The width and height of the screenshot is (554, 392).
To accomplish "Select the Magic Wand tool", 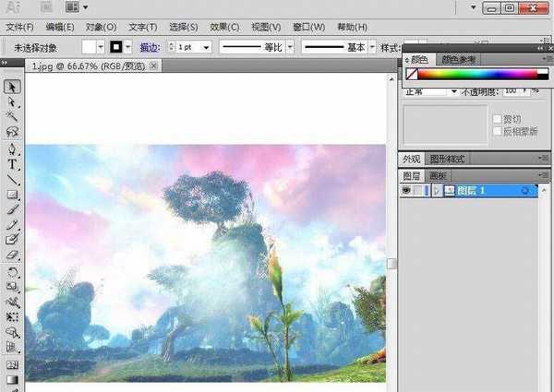I will pyautogui.click(x=13, y=116).
